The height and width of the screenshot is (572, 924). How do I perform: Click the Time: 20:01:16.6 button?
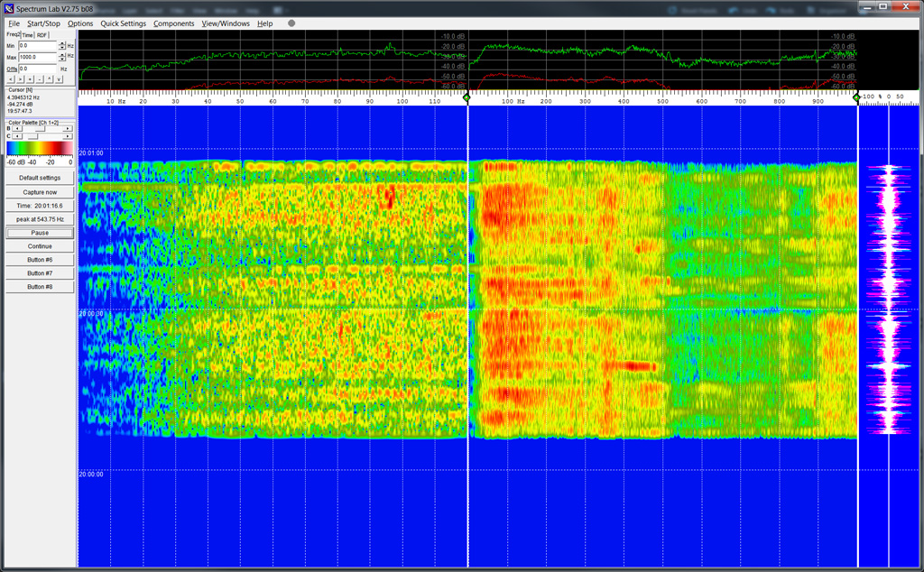[40, 206]
